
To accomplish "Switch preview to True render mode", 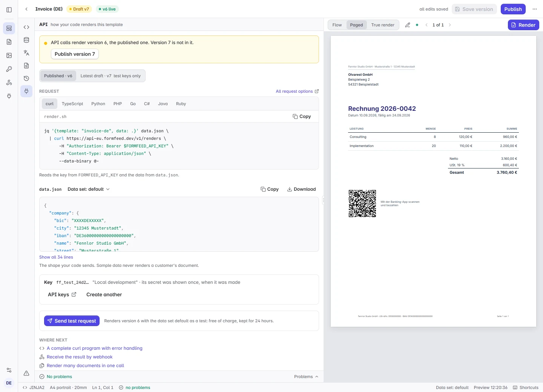I will 383,25.
